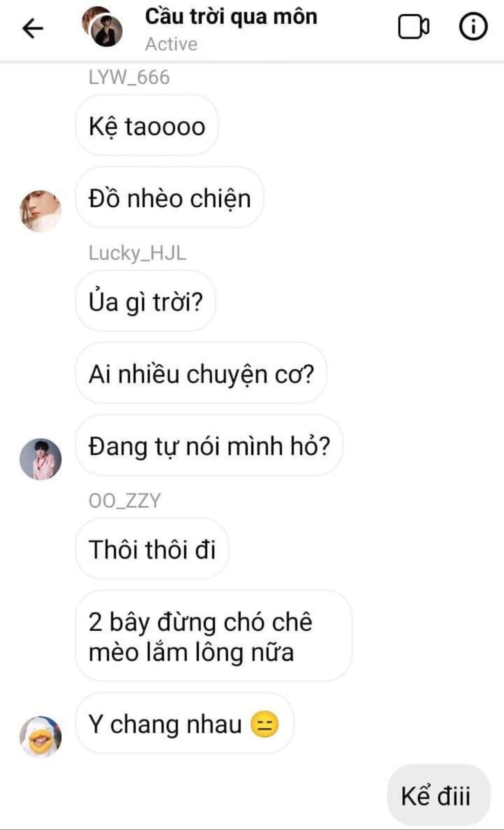Select "Ai nhiều chuyện cơ?" message bubble
This screenshot has width=504, height=830.
click(x=201, y=373)
